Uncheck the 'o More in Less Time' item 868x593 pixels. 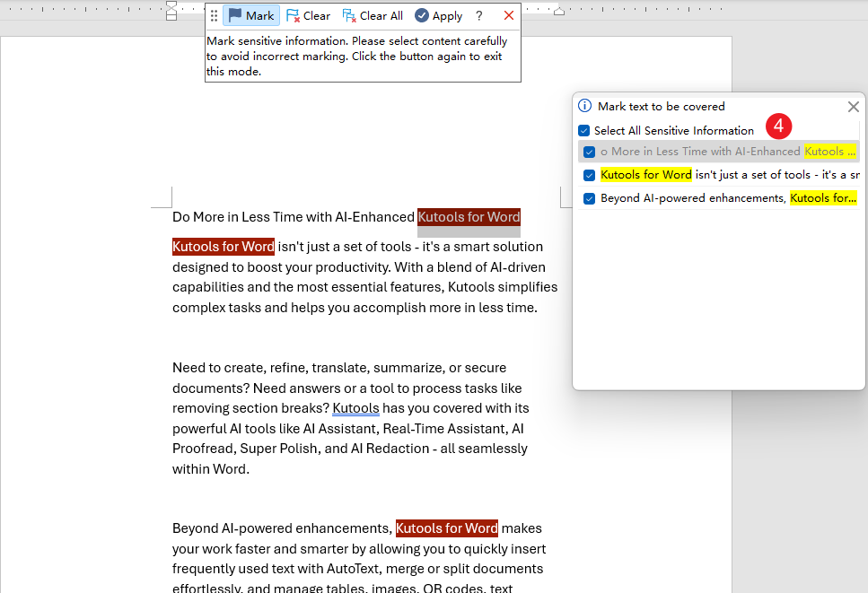click(590, 152)
